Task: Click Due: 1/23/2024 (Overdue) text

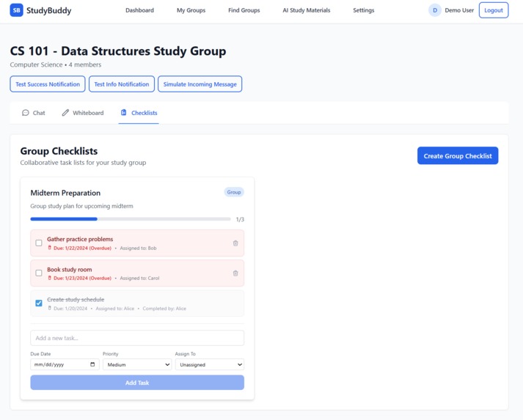Action: pos(82,278)
